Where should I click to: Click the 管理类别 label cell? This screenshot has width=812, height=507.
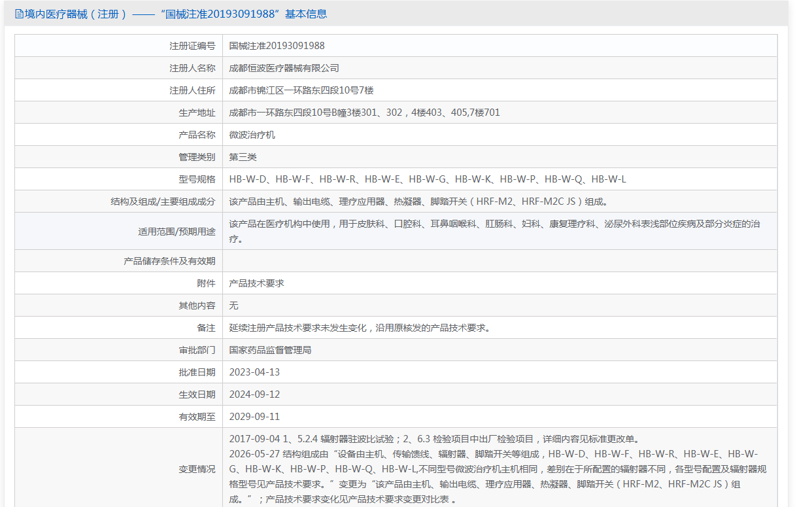pos(119,157)
